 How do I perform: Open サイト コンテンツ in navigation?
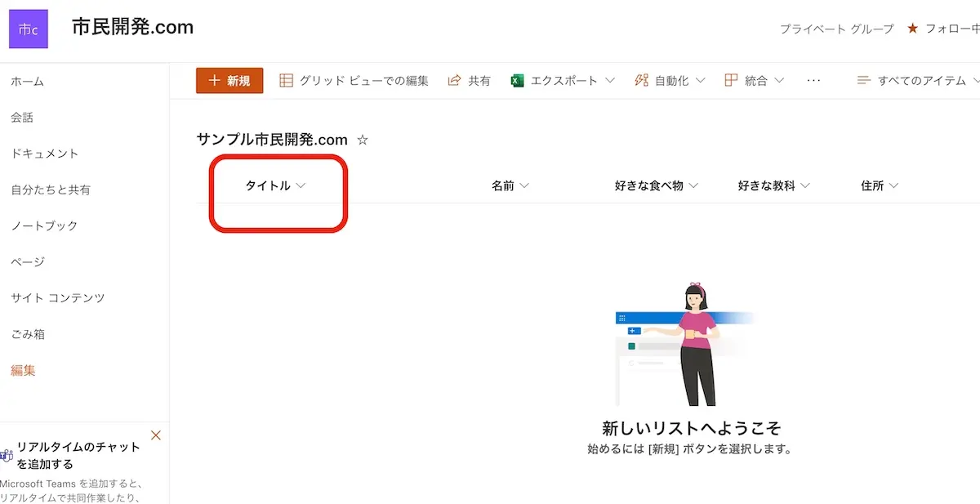(x=58, y=298)
